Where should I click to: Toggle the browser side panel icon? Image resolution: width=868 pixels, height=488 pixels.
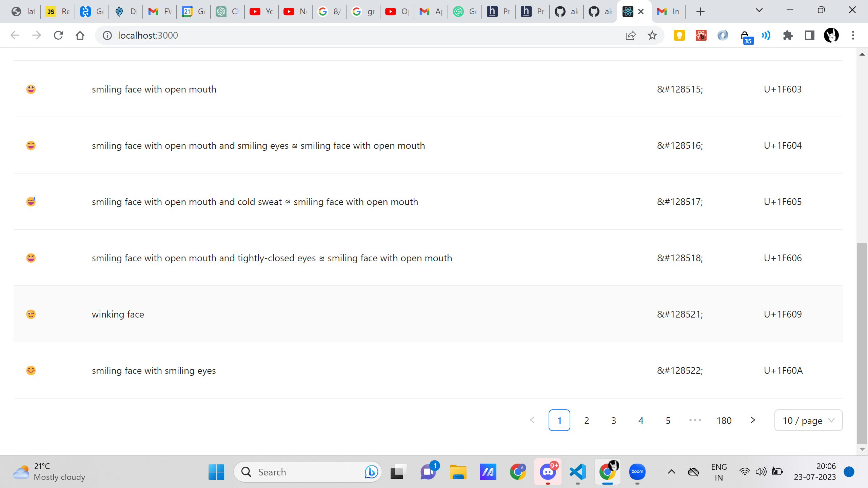point(809,35)
